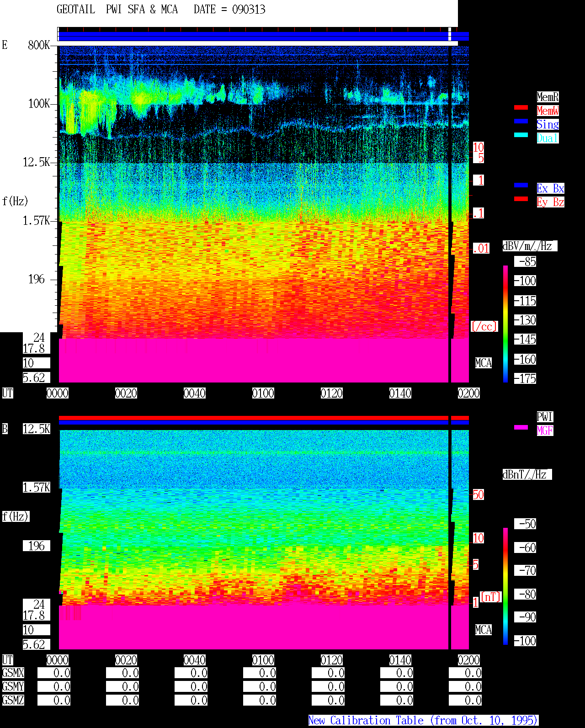Click the MCA label beside E panel
Viewport: 585px width, 728px height.
484,363
